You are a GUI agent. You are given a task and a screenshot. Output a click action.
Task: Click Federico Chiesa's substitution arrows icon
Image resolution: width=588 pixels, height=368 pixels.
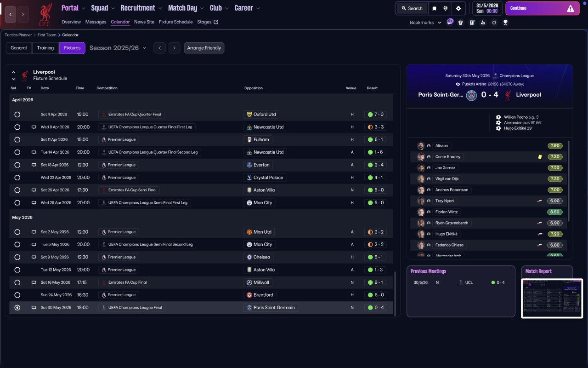[x=540, y=245]
